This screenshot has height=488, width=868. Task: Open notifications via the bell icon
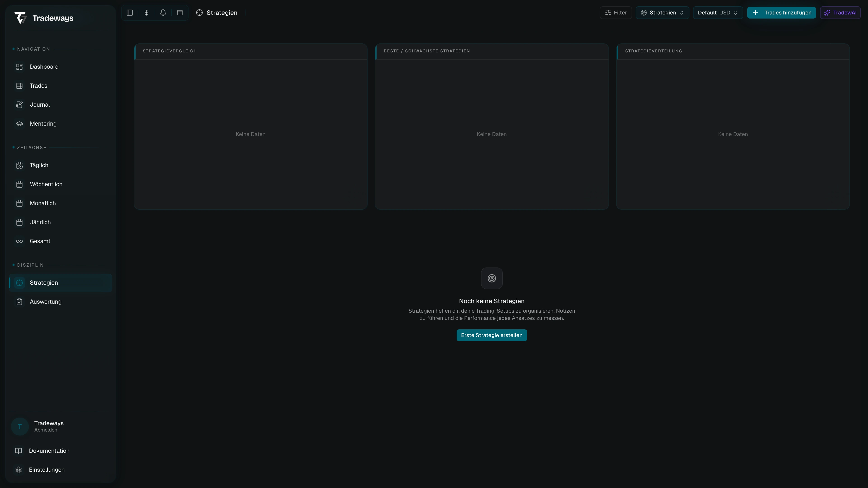[x=163, y=12]
